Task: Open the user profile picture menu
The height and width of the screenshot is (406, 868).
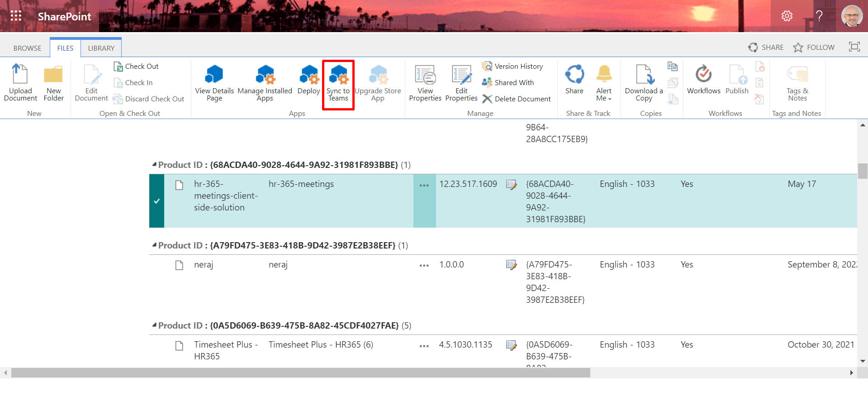Action: (852, 16)
